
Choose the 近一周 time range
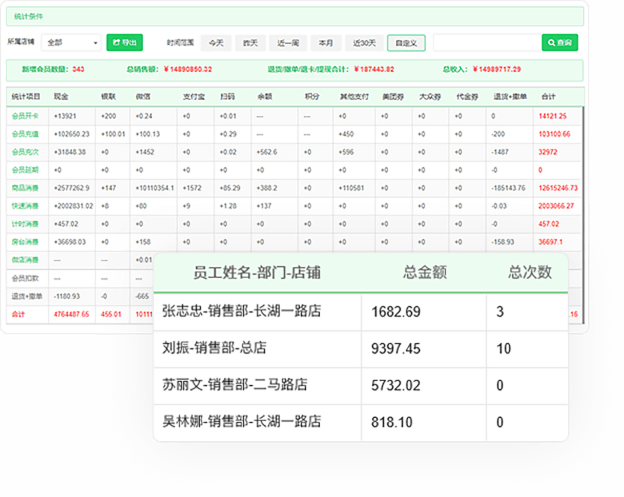(287, 43)
